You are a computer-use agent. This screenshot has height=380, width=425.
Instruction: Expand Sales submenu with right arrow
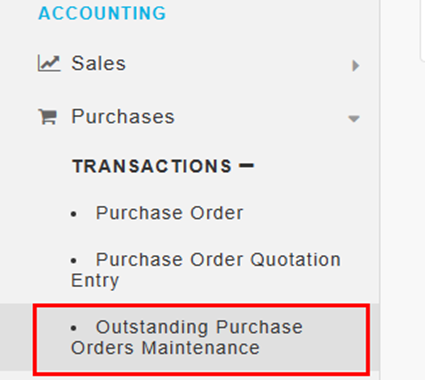click(x=355, y=65)
